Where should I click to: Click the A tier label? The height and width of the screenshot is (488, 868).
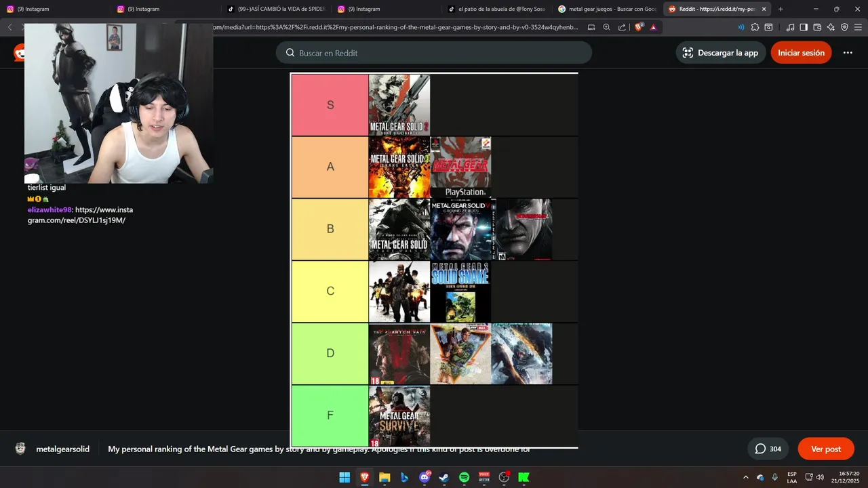coord(330,167)
